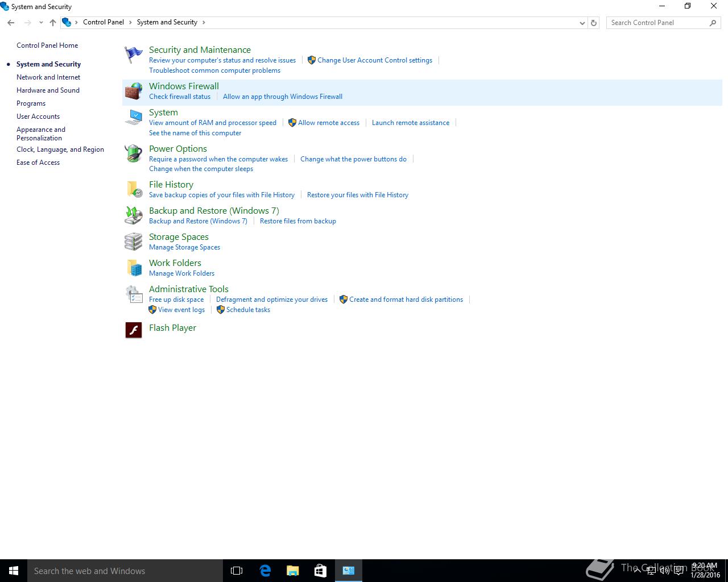728x582 pixels.
Task: Open Change what the power buttons do
Action: (353, 159)
